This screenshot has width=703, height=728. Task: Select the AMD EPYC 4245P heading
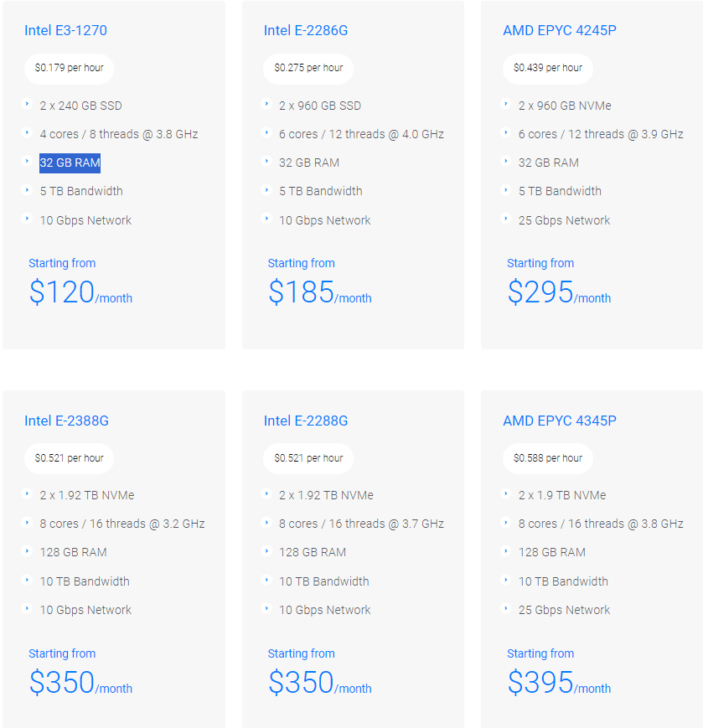pos(560,31)
